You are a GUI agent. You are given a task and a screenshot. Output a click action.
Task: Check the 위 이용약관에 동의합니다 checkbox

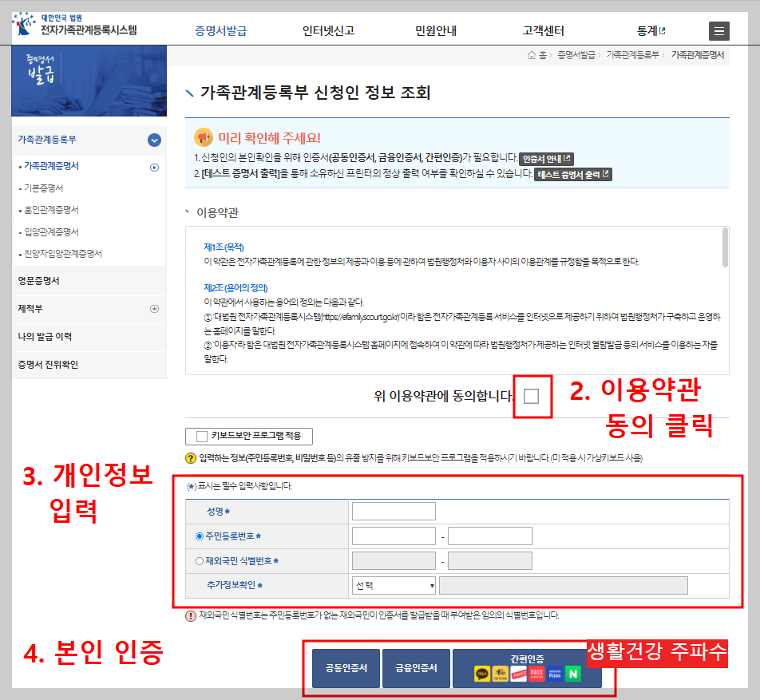click(532, 397)
